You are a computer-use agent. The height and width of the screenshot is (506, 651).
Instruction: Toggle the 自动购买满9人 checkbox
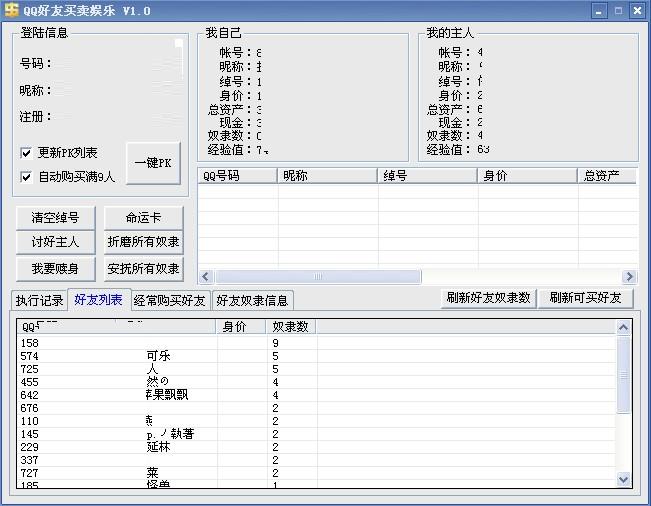click(x=26, y=177)
